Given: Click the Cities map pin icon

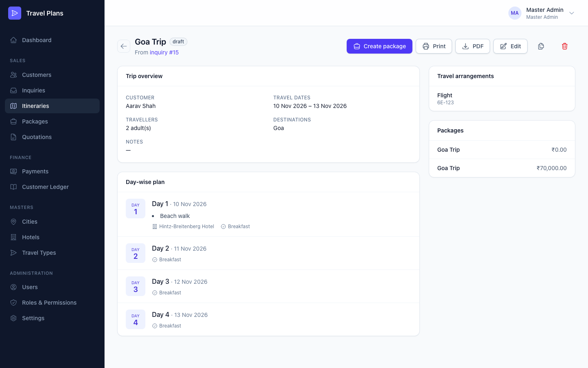Looking at the screenshot, I should (13, 222).
